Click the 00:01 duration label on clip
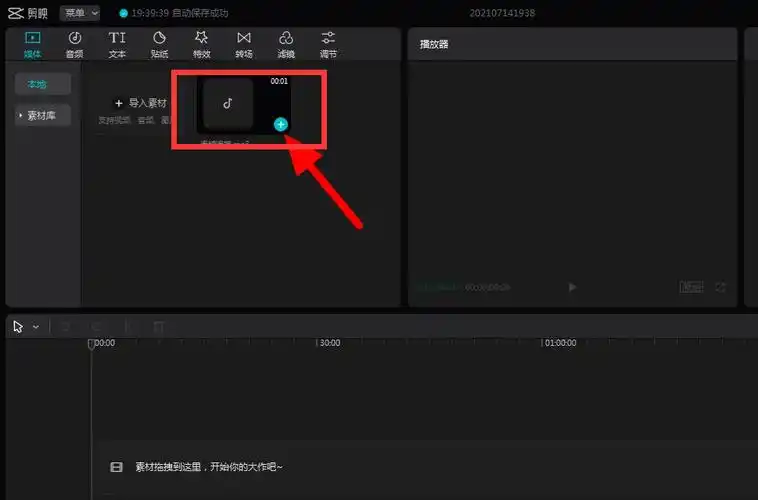This screenshot has width=758, height=500. [279, 81]
